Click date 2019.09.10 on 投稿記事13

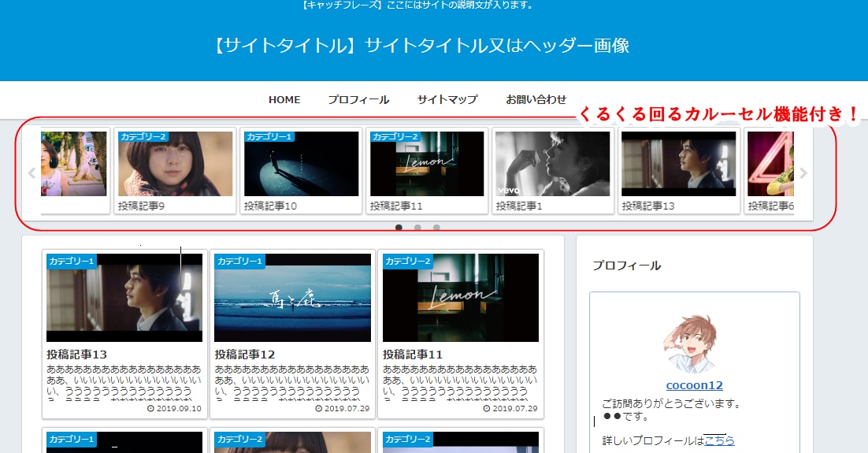pos(174,409)
